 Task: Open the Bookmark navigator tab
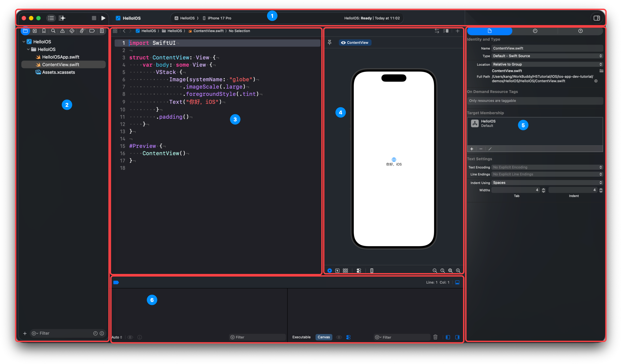point(44,31)
